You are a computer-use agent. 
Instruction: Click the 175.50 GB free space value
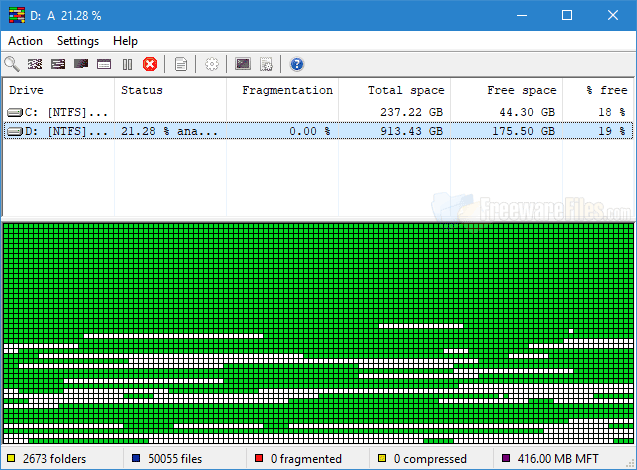point(524,131)
